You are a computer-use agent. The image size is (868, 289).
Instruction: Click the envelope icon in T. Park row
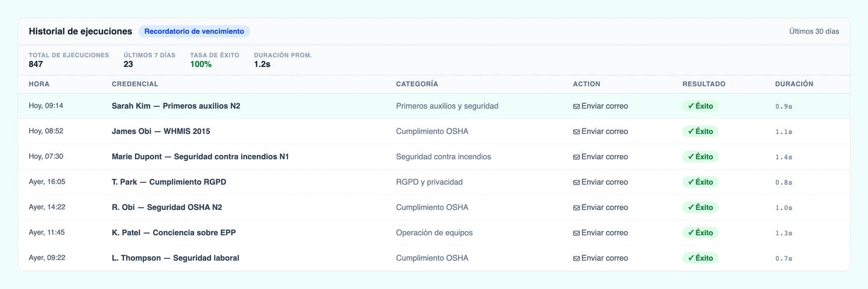click(x=576, y=182)
